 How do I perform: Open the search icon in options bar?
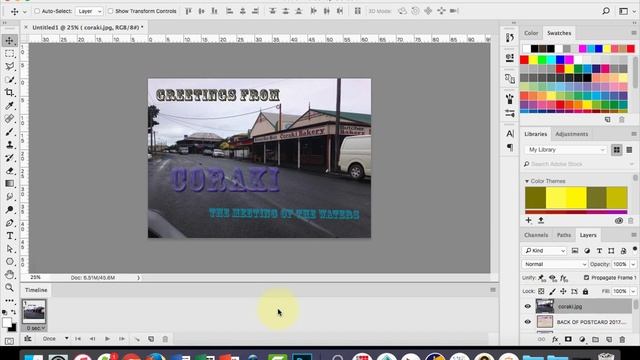click(x=606, y=11)
